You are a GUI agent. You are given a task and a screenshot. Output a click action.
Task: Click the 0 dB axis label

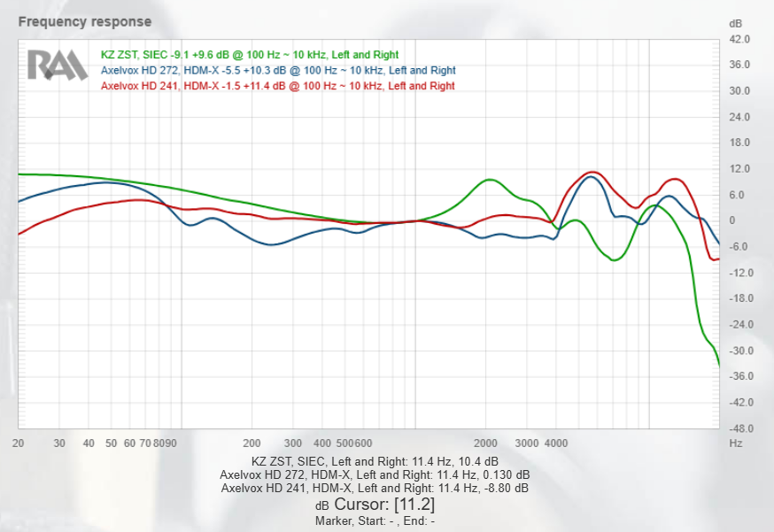pos(732,220)
